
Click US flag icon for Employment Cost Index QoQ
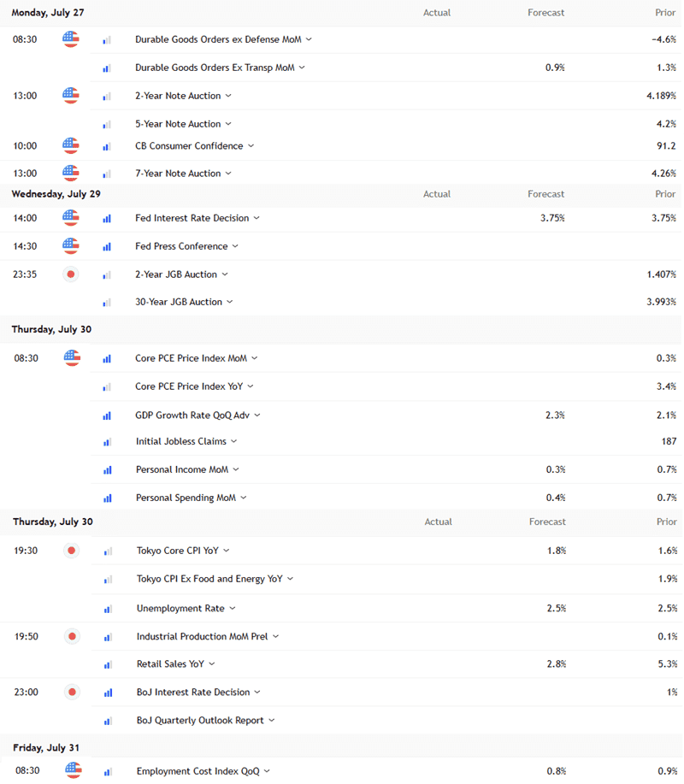point(74,770)
